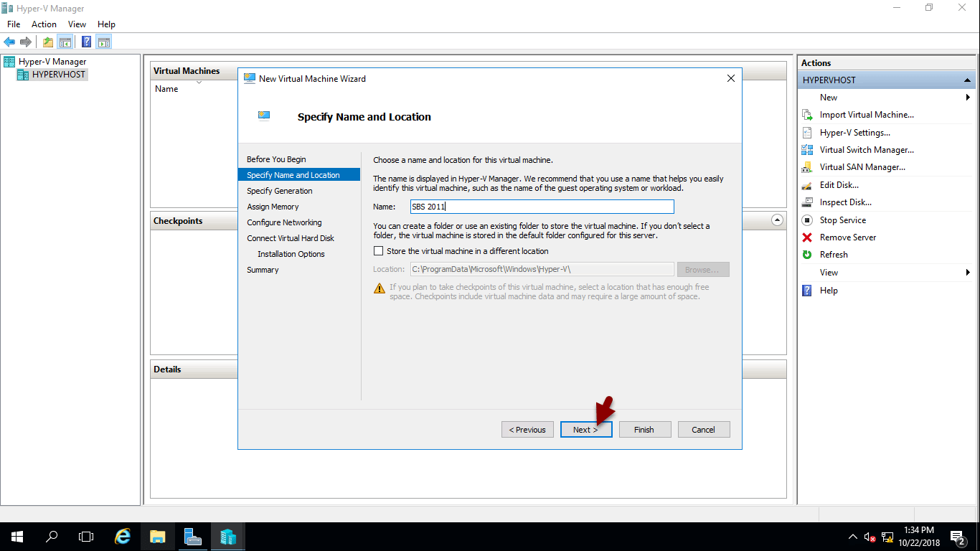Viewport: 980px width, 551px height.
Task: Click taskbar Search magnifier icon
Action: (x=52, y=537)
